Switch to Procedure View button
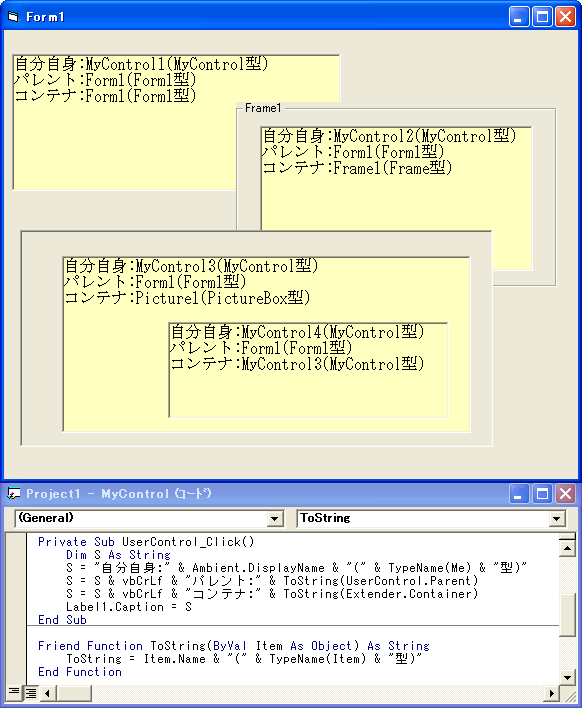This screenshot has height=708, width=582. 14,692
